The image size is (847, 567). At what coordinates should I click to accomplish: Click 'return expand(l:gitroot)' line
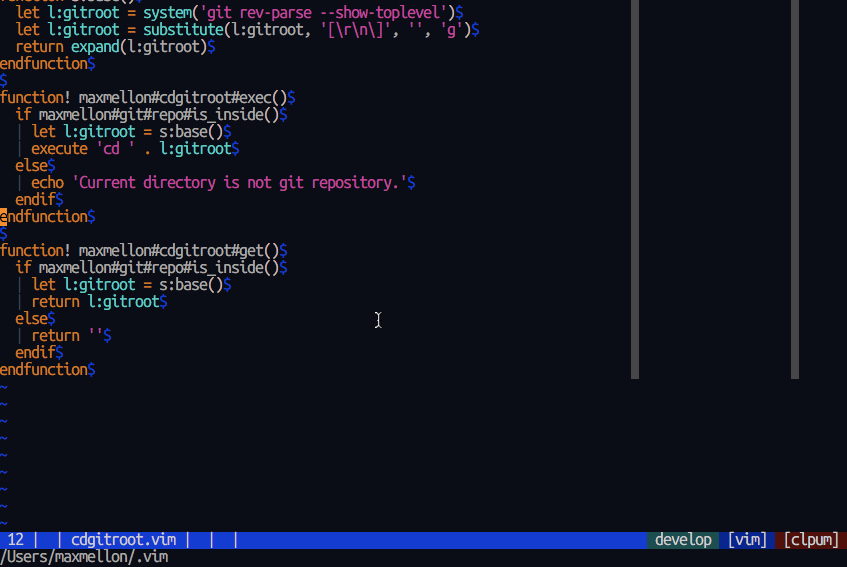[111, 47]
